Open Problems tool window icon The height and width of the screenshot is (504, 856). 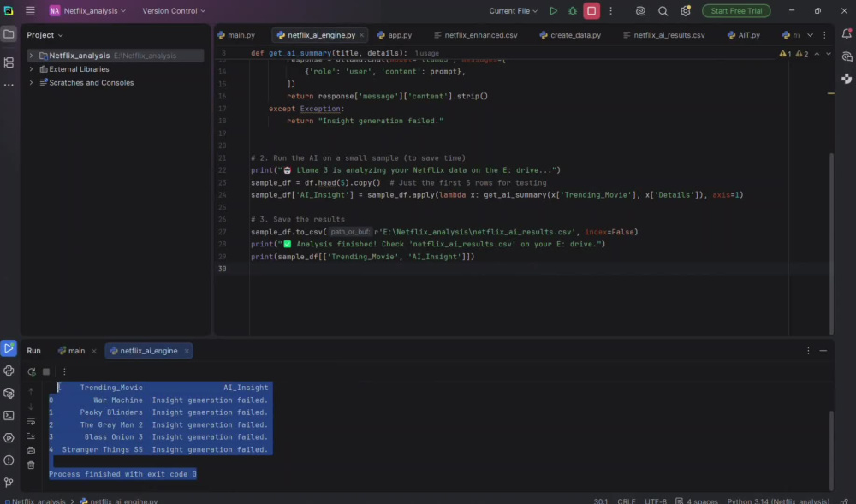(9, 460)
